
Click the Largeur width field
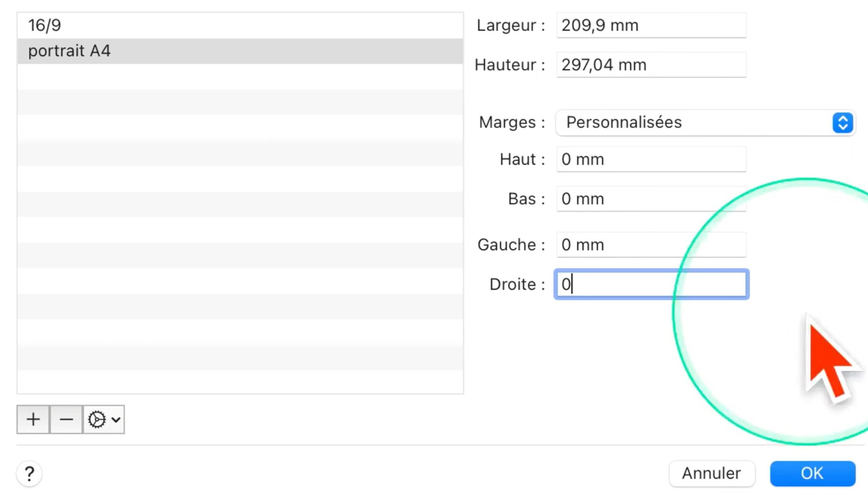pyautogui.click(x=651, y=25)
